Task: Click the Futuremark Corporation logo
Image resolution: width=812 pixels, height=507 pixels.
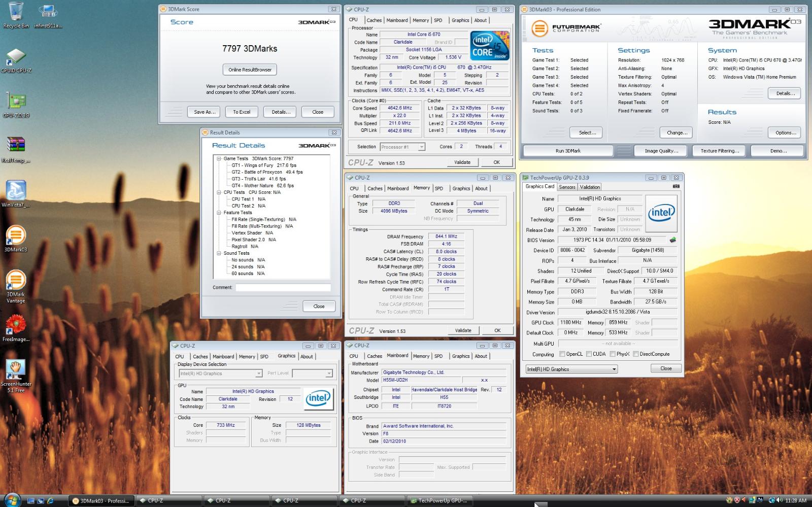Action: (566, 28)
